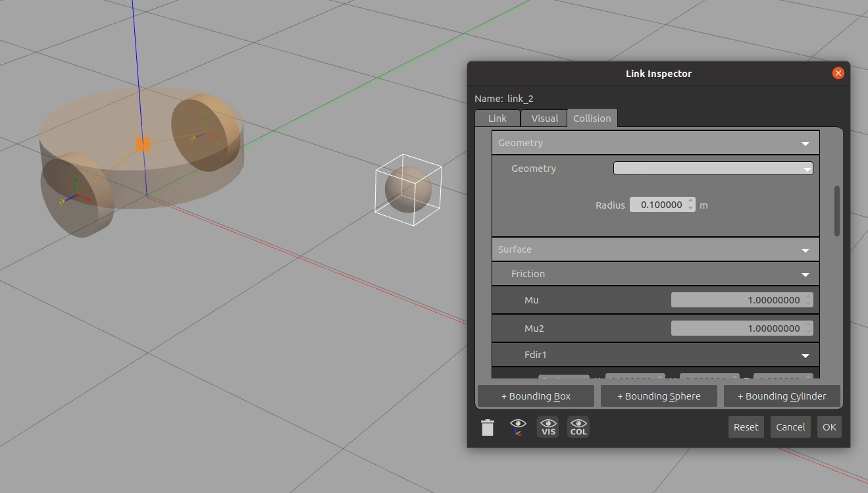This screenshot has width=868, height=493.
Task: Select the sphere inside the white bounding box
Action: pyautogui.click(x=408, y=190)
